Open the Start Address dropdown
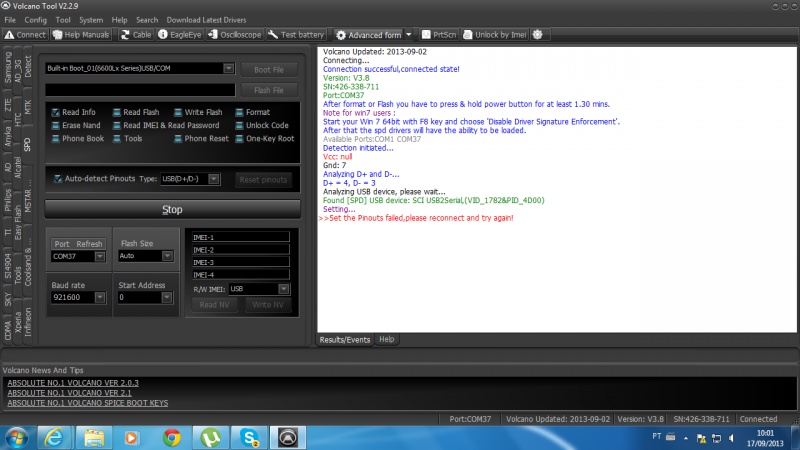 click(x=167, y=297)
